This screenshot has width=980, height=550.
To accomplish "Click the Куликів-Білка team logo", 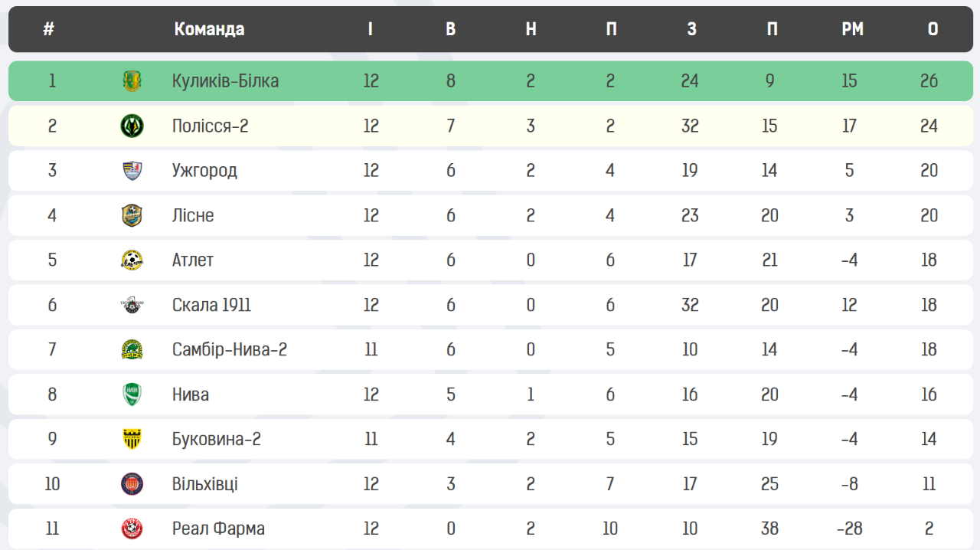I will [132, 81].
